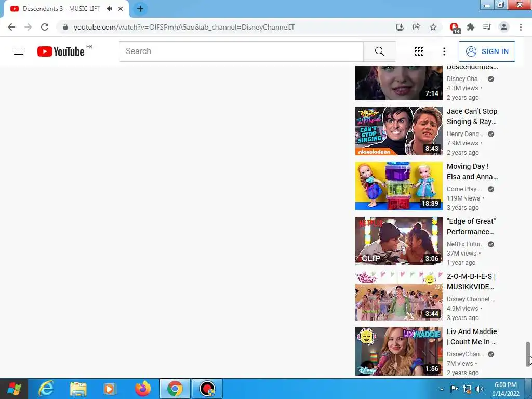Click the "37M views" text

point(461,253)
